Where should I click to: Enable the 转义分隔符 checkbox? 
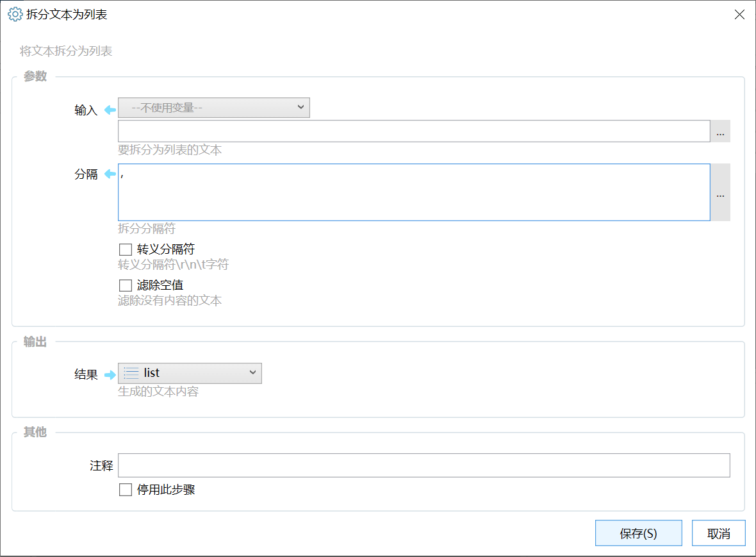point(126,249)
